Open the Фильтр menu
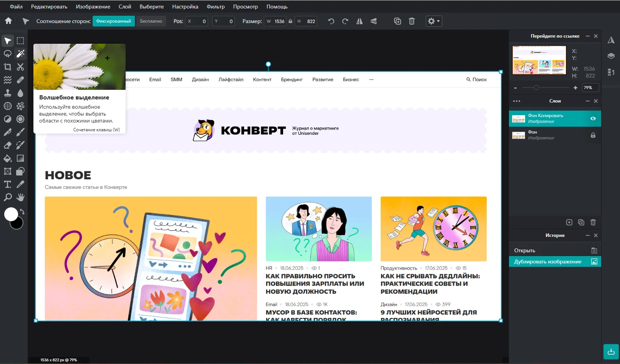Image resolution: width=620 pixels, height=364 pixels. pos(216,7)
